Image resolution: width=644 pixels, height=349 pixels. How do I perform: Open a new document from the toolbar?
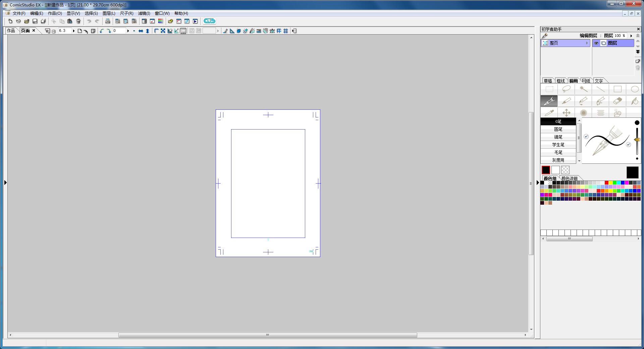point(10,21)
